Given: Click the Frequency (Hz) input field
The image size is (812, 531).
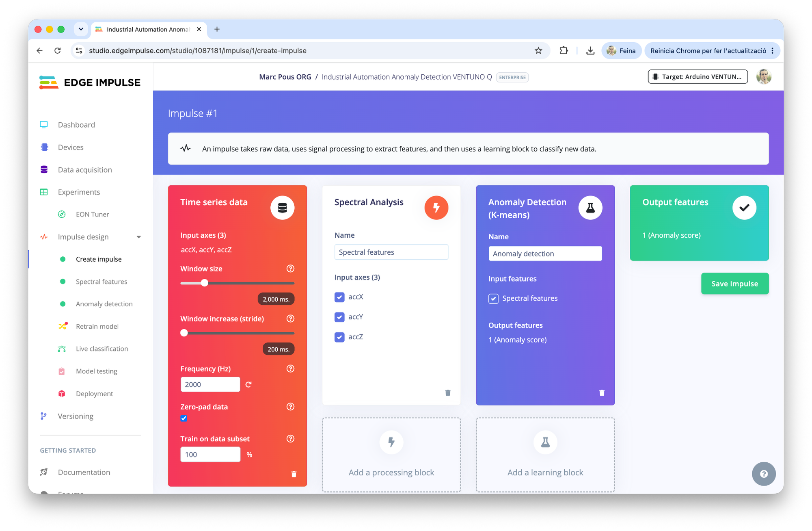Looking at the screenshot, I should (x=210, y=384).
